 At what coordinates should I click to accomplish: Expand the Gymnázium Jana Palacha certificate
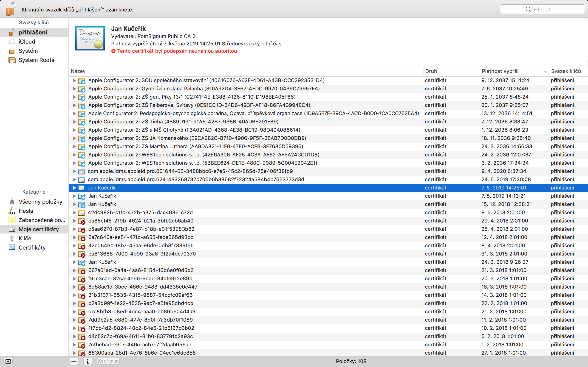[x=74, y=89]
